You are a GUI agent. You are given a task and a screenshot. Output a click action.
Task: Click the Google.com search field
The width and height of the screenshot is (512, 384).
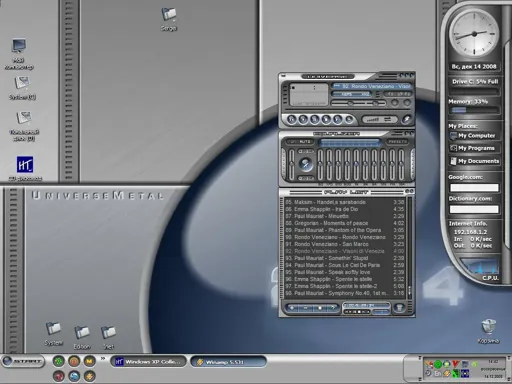click(x=474, y=188)
